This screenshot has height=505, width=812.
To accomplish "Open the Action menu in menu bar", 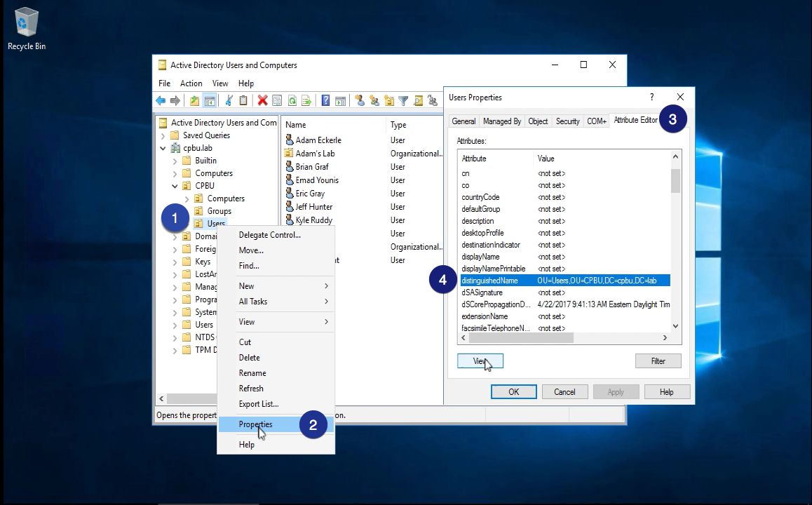I will click(191, 83).
